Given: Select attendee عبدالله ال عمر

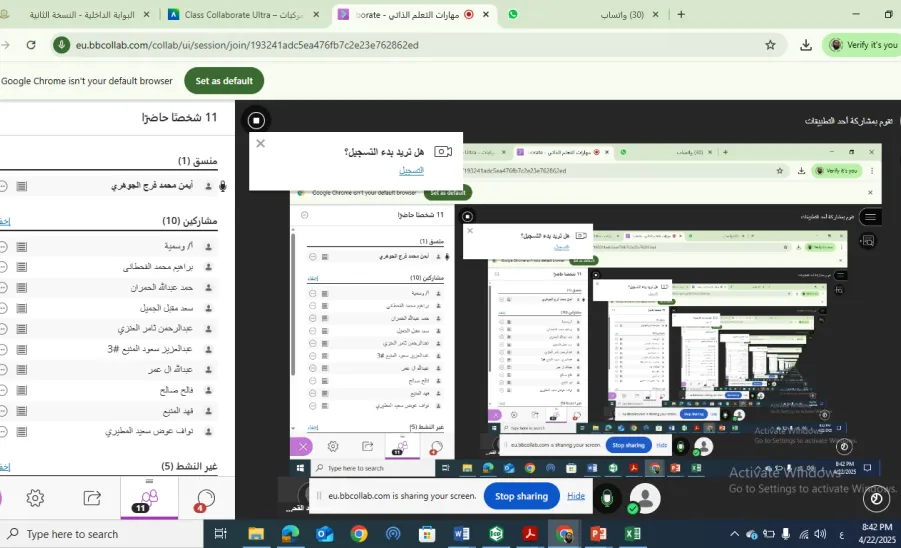Looking at the screenshot, I should pos(170,369).
